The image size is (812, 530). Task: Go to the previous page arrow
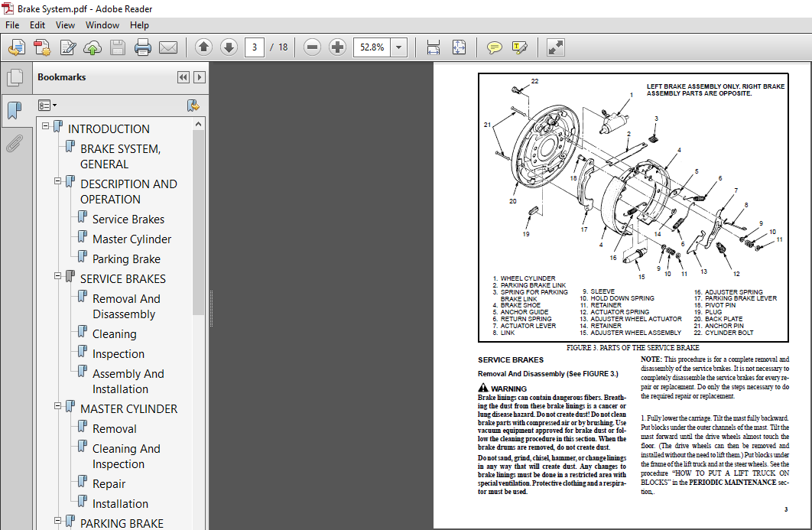[203, 47]
